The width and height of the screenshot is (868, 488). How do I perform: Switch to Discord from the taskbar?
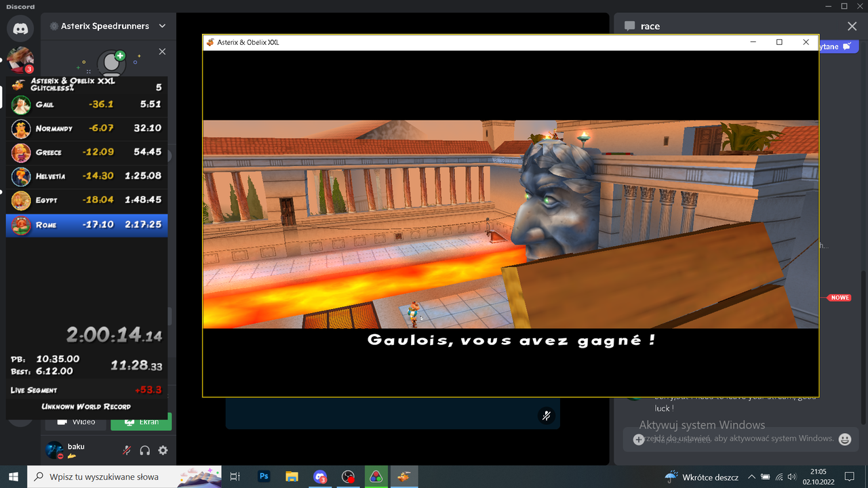click(x=320, y=476)
